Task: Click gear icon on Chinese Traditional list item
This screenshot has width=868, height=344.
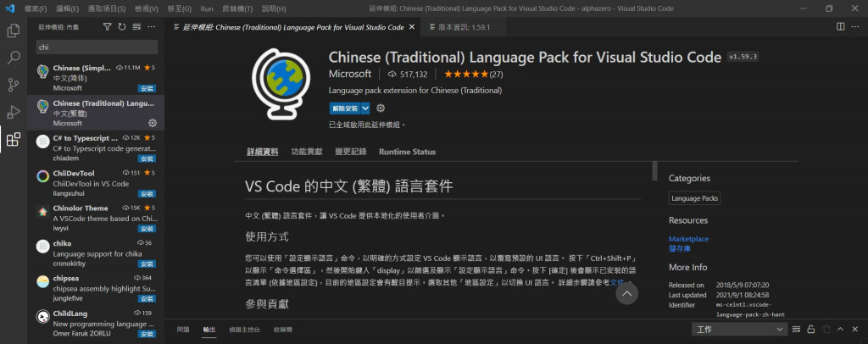Action: pyautogui.click(x=153, y=123)
